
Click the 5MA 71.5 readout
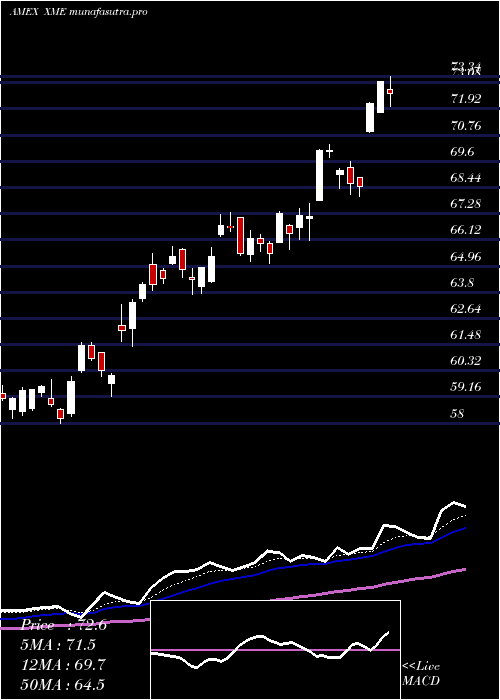58,645
